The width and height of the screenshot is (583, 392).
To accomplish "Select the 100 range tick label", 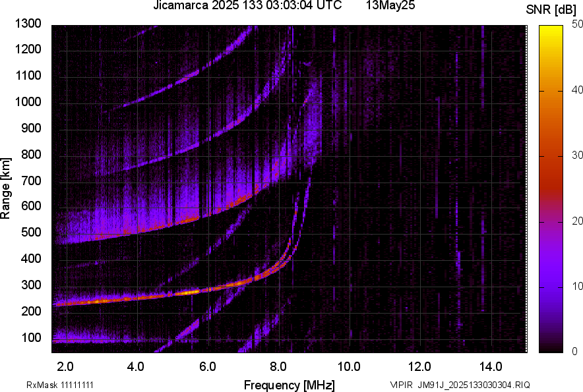I will tap(31, 338).
